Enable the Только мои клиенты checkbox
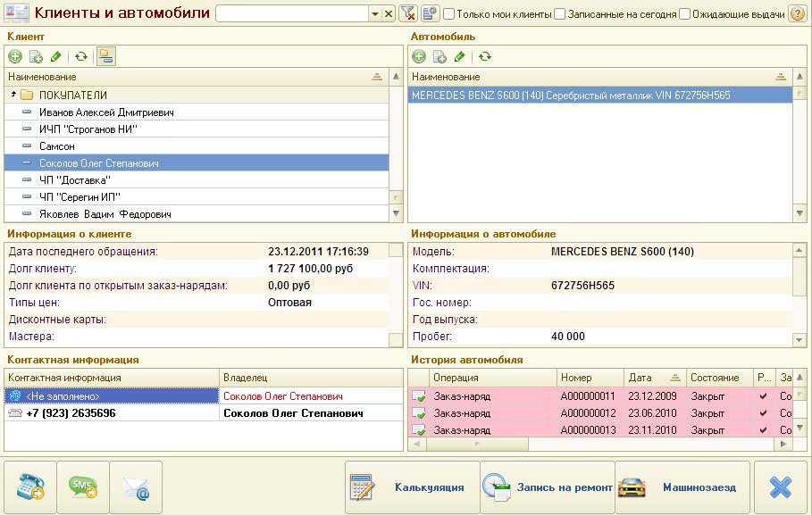Image resolution: width=812 pixels, height=516 pixels. (449, 14)
